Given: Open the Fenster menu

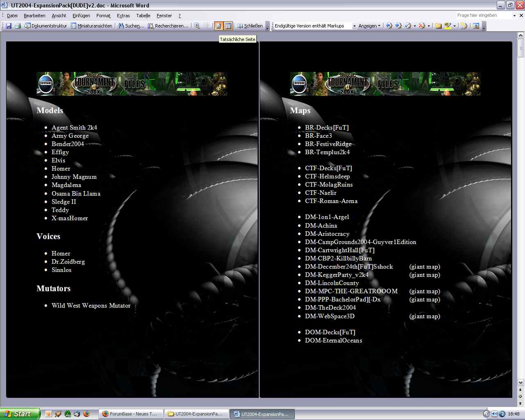Looking at the screenshot, I should tap(164, 16).
